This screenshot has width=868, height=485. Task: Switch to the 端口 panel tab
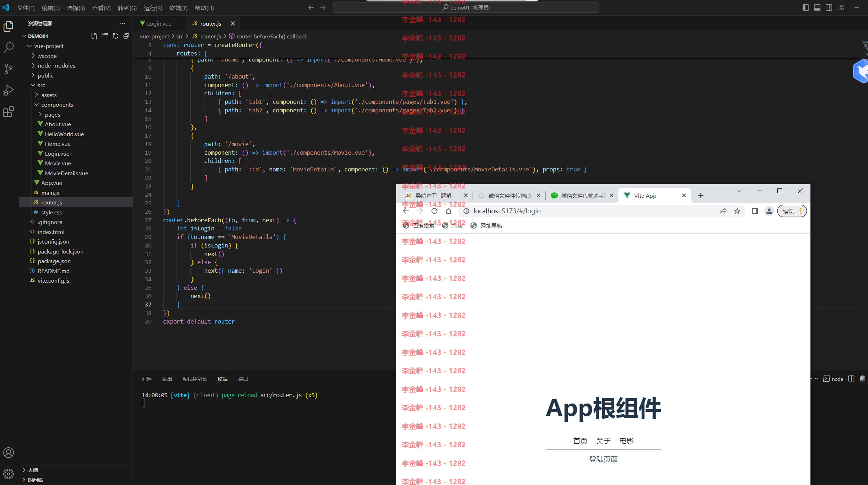[x=243, y=379]
